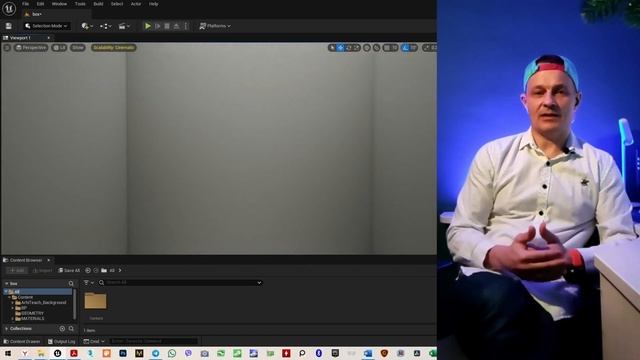Click the Scalability Cinematic warning button

coord(113,48)
